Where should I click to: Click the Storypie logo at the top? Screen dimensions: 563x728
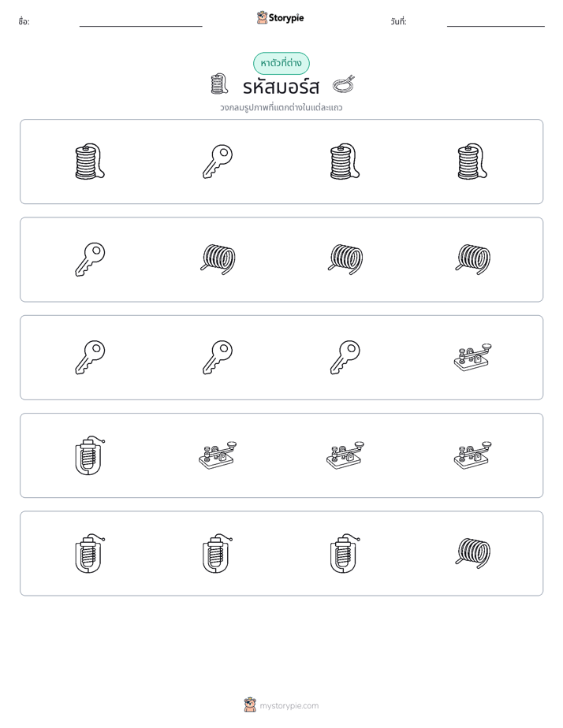(281, 18)
